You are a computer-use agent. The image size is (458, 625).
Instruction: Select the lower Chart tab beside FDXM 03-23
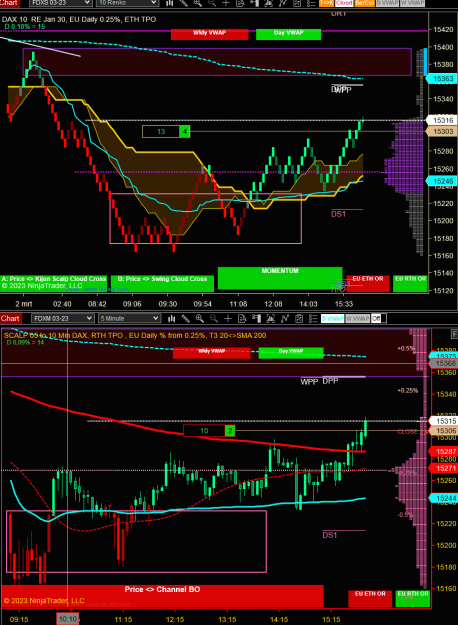click(x=10, y=318)
